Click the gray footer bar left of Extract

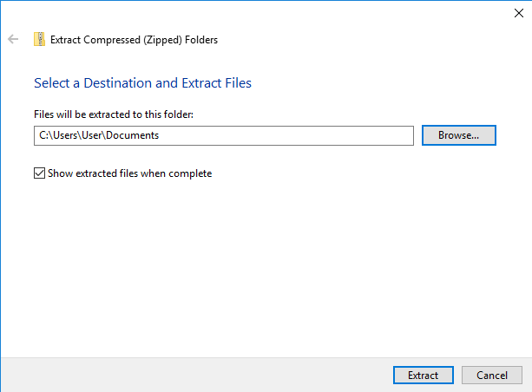[195, 375]
